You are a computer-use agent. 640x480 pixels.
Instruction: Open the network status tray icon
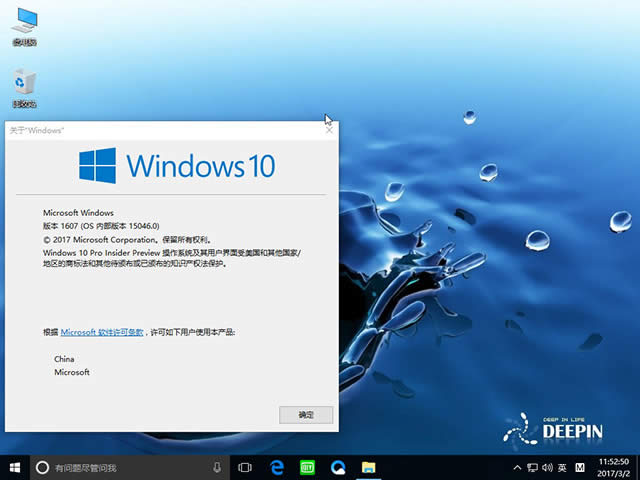coord(531,467)
